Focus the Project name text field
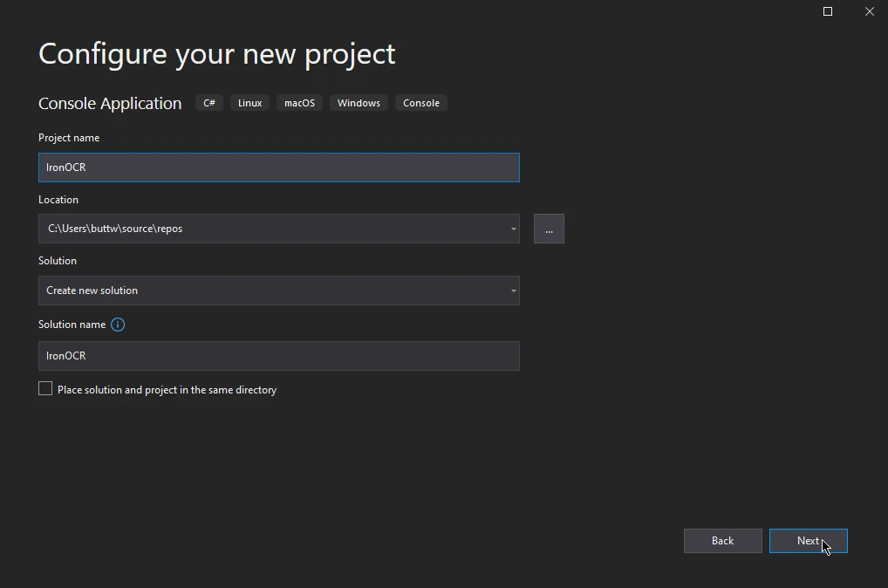 (x=278, y=168)
